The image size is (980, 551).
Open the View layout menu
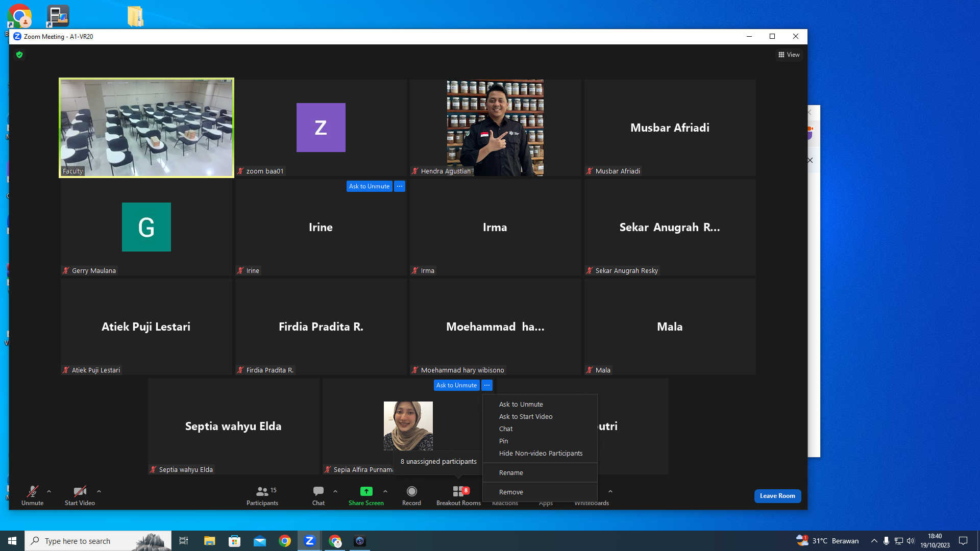tap(789, 55)
